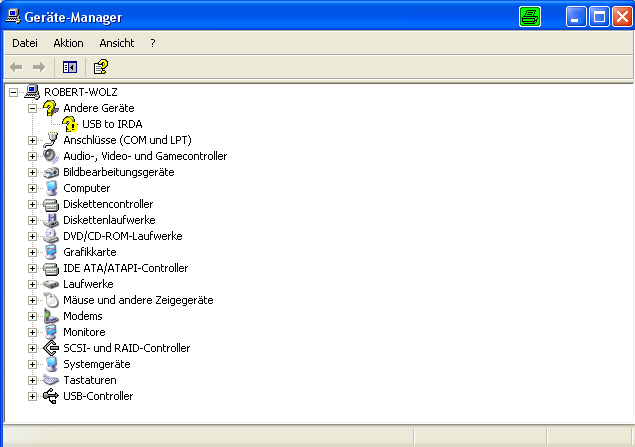Click the Monitore screen icon

pos(51,332)
